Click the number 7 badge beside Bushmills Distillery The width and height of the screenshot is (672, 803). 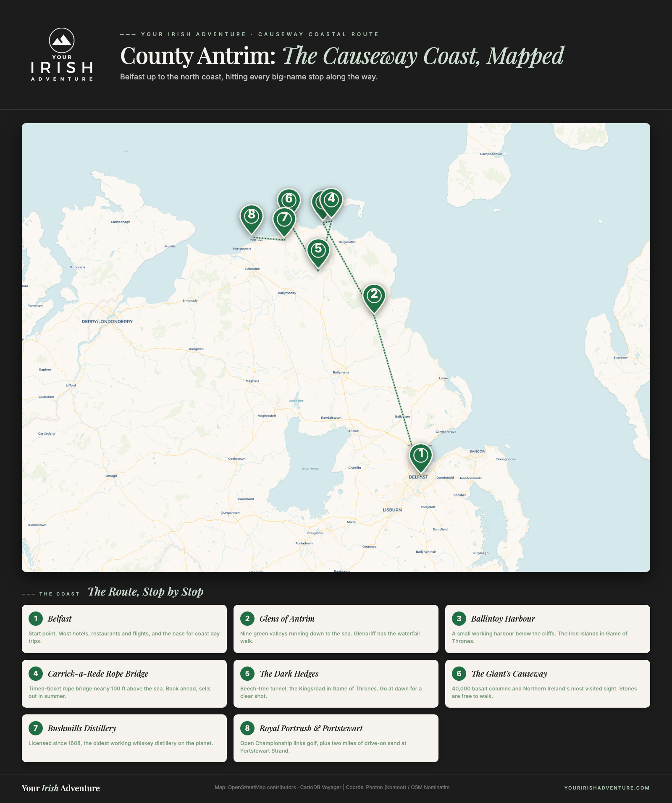(x=36, y=728)
